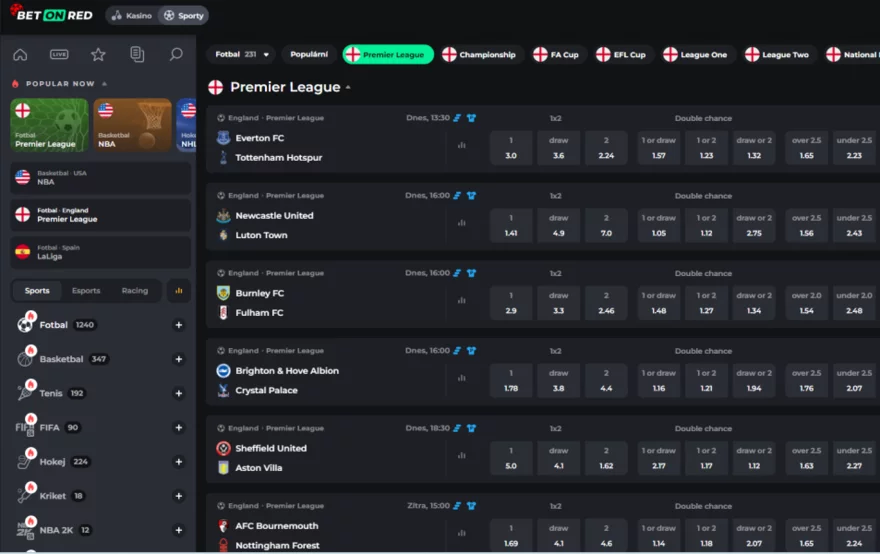
Task: Switch to the Sporty mode toggle
Action: click(184, 16)
